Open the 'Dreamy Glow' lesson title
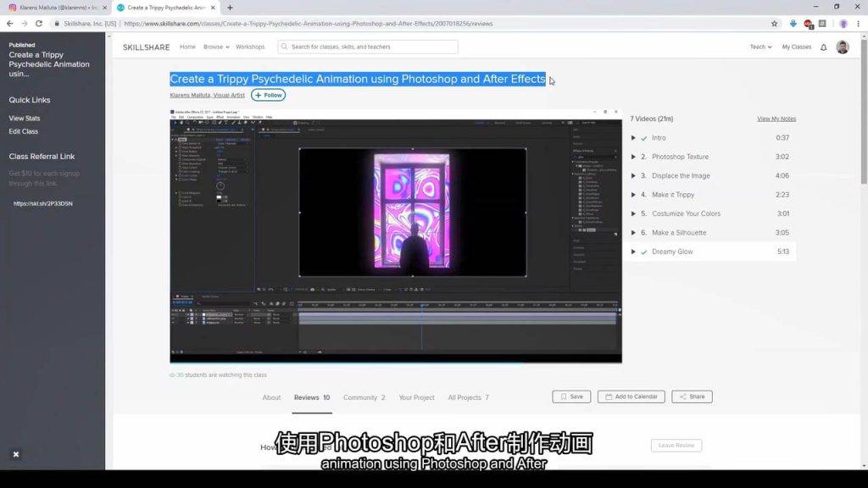The height and width of the screenshot is (488, 868). point(672,252)
